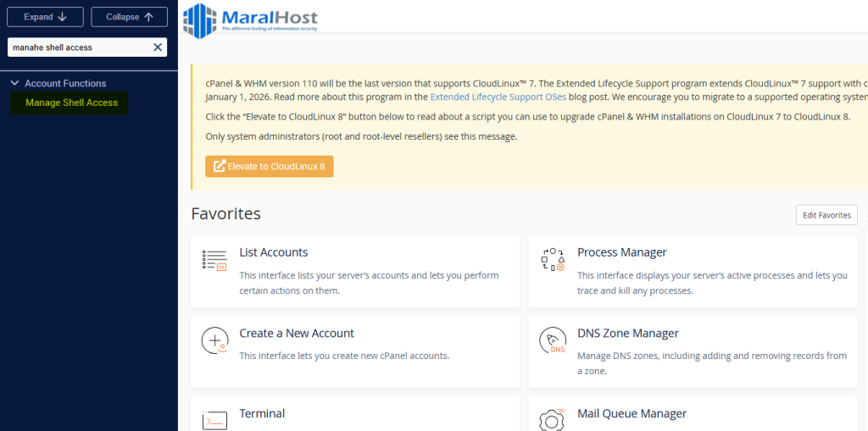868x431 pixels.
Task: Open the List Accounts title link
Action: point(273,252)
